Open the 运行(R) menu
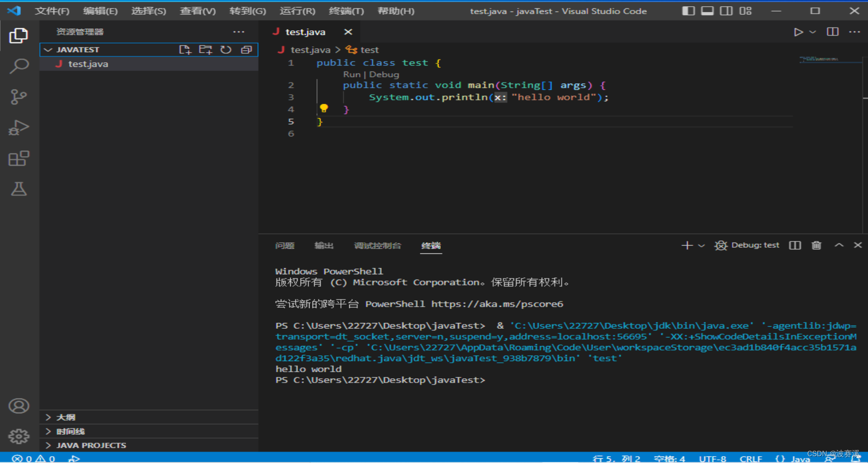Viewport: 868px width, 463px height. (297, 11)
